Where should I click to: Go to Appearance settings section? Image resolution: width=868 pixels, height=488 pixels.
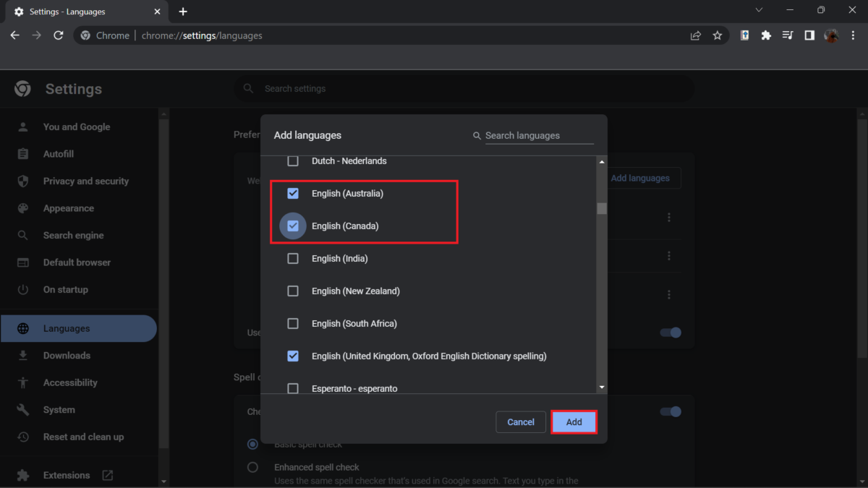click(68, 208)
